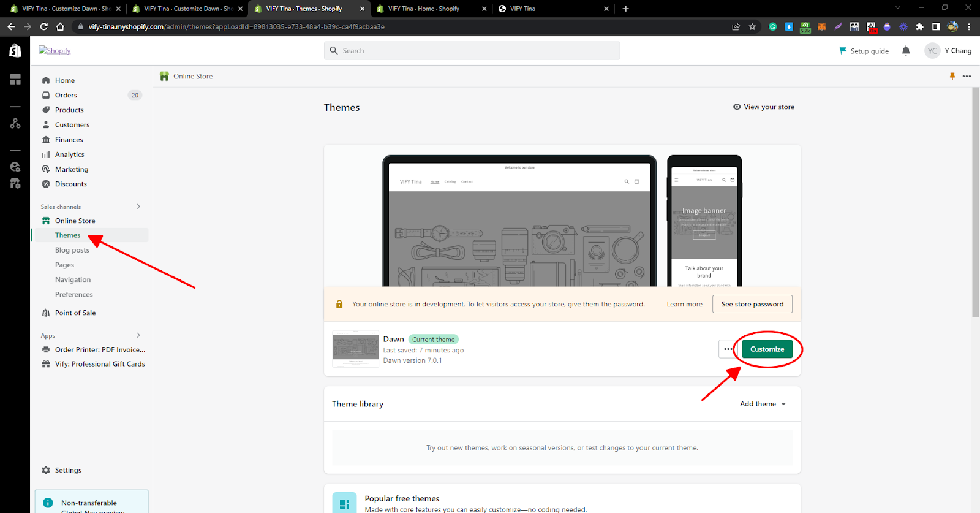Click the Vify Gift Cards app icon

[46, 364]
